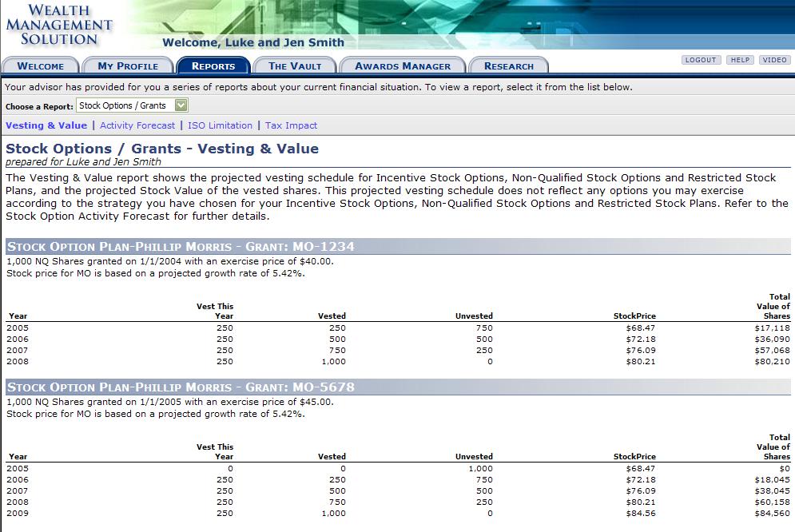795x532 pixels.
Task: Open the Vesting & Value report link
Action: pos(46,125)
